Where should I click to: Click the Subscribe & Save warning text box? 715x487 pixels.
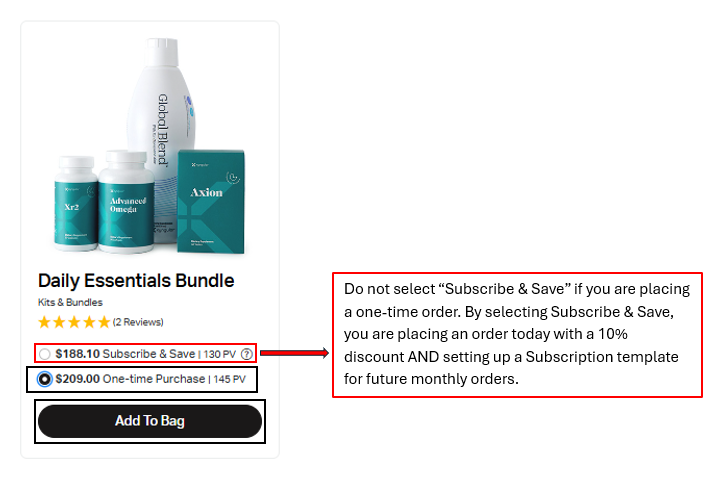click(517, 335)
